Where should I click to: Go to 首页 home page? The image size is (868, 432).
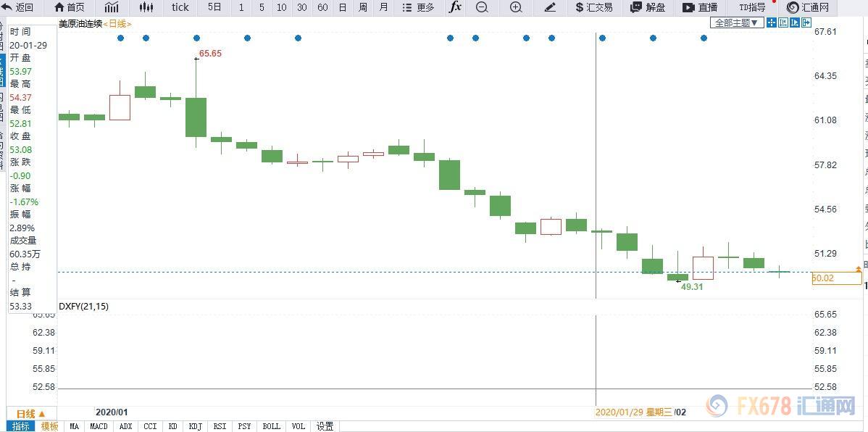pos(69,7)
